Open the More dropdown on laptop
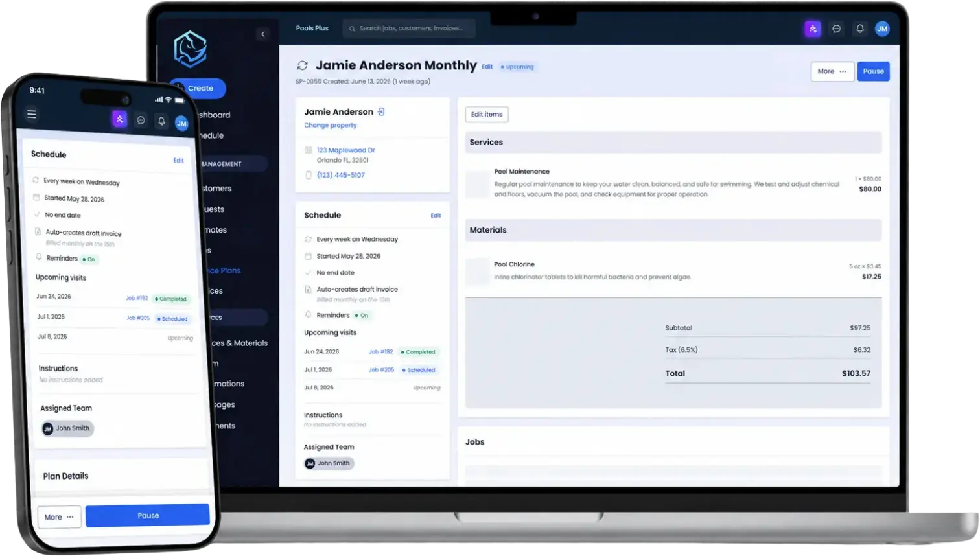 tap(832, 71)
